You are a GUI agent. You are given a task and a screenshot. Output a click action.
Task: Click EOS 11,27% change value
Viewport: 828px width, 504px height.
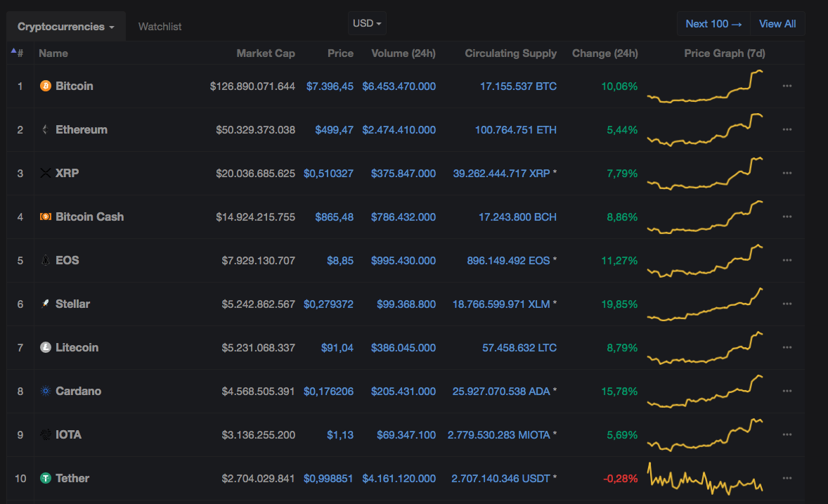(619, 261)
